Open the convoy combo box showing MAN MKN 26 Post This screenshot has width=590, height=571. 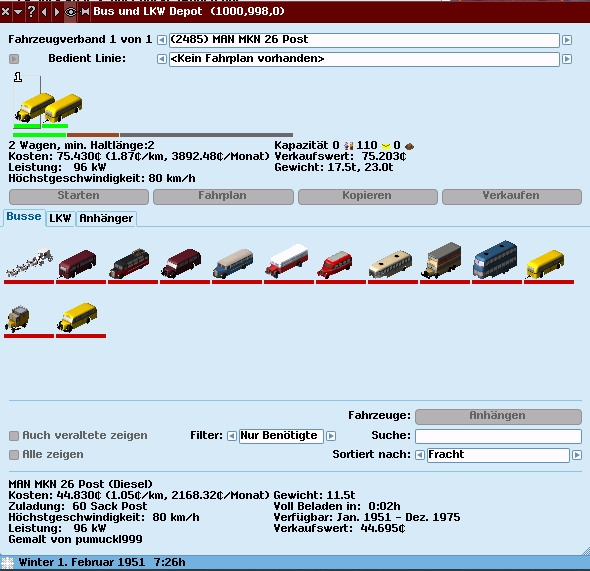point(364,40)
